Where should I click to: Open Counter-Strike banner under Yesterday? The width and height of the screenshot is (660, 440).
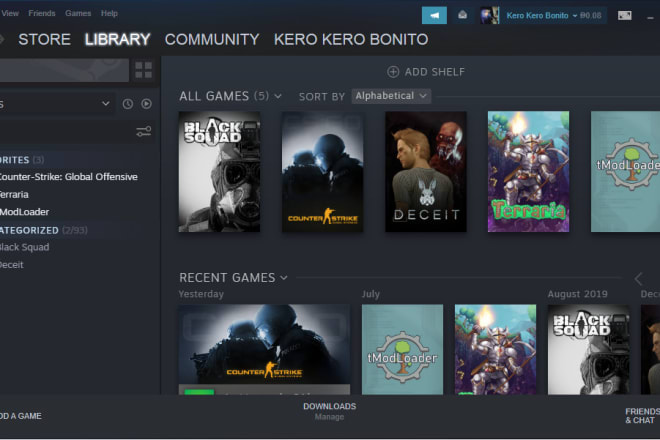point(264,344)
